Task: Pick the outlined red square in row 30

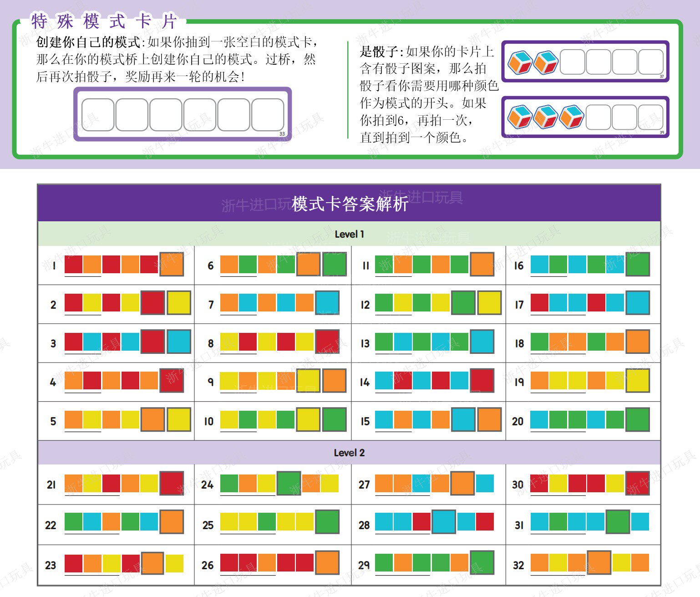Action: pyautogui.click(x=638, y=483)
